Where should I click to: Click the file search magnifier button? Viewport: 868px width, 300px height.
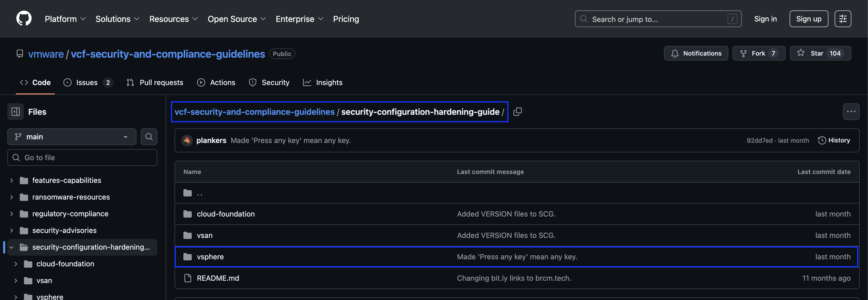click(148, 137)
